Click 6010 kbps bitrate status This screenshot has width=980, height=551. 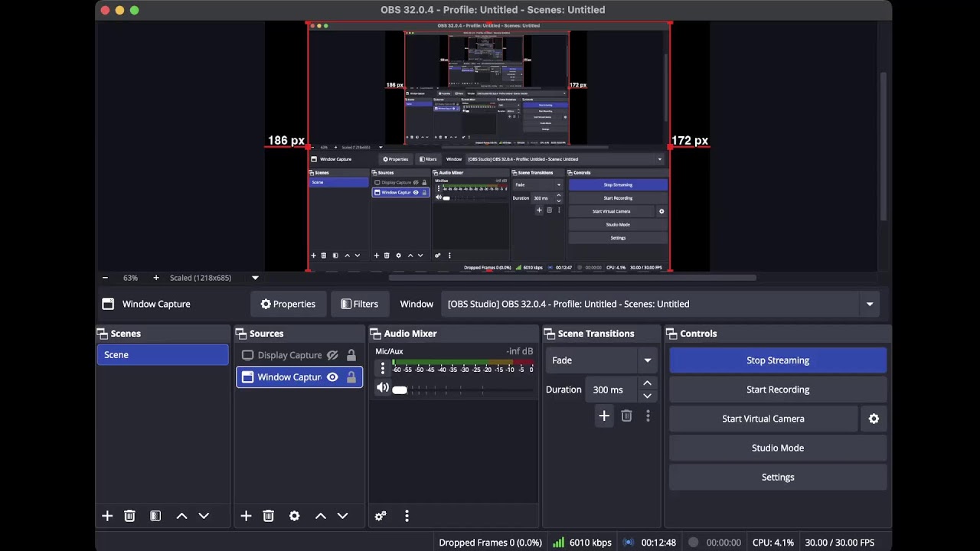(x=590, y=543)
